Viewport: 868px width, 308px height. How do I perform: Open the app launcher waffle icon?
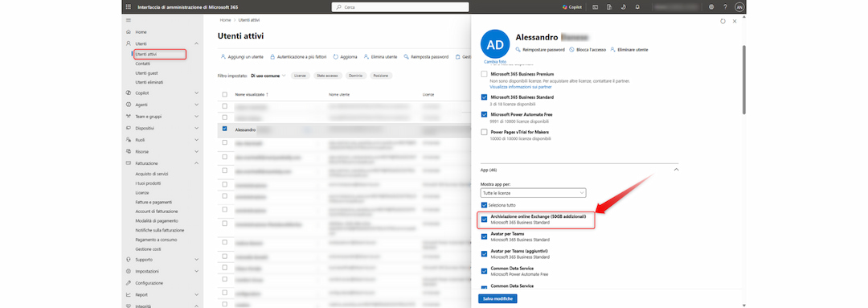coord(129,7)
